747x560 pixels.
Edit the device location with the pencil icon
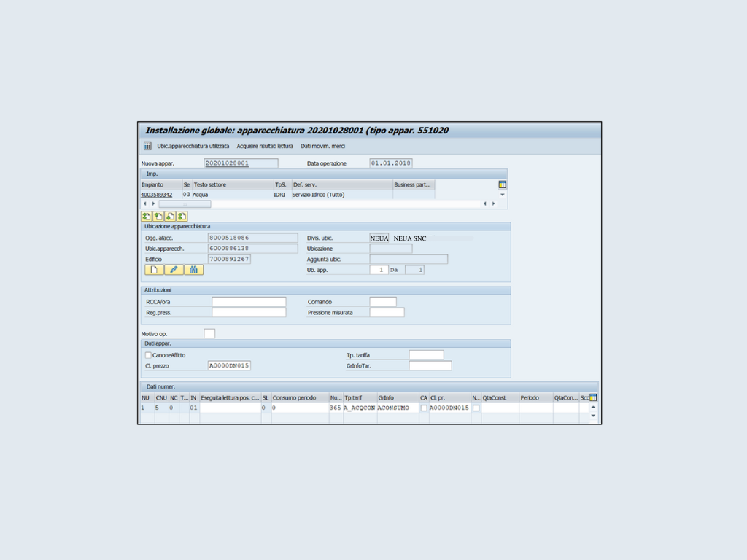click(174, 270)
